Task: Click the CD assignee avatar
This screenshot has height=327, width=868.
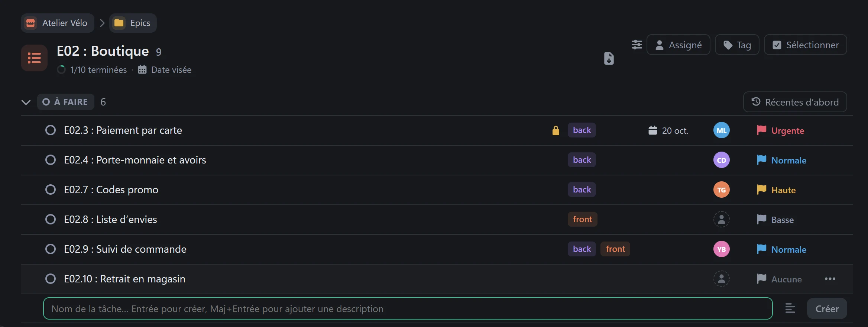Action: point(722,160)
